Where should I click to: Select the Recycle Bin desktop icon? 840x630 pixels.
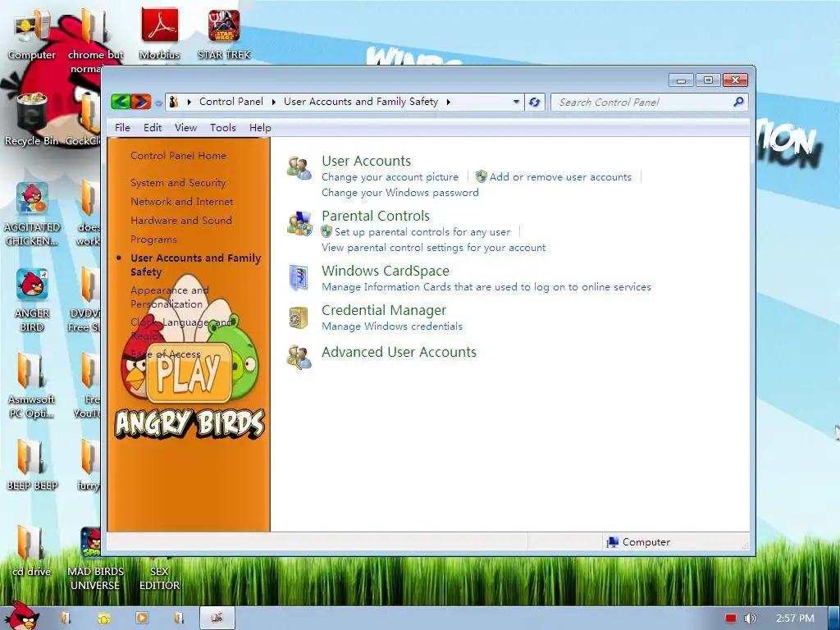coord(32,120)
